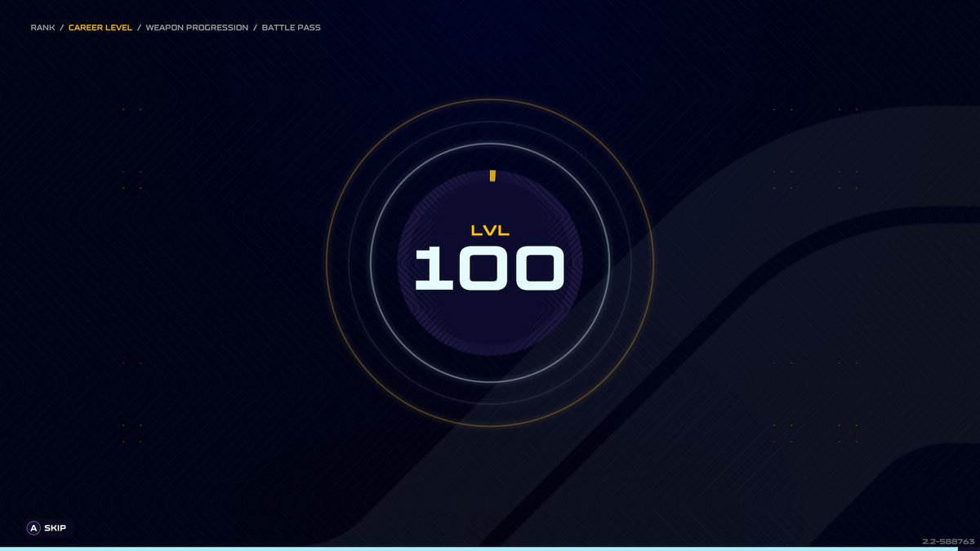
Task: Click the SKIP button
Action: click(x=45, y=528)
